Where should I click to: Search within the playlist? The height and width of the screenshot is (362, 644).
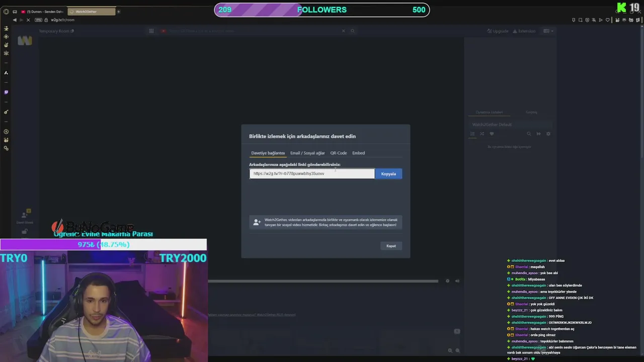[529, 134]
